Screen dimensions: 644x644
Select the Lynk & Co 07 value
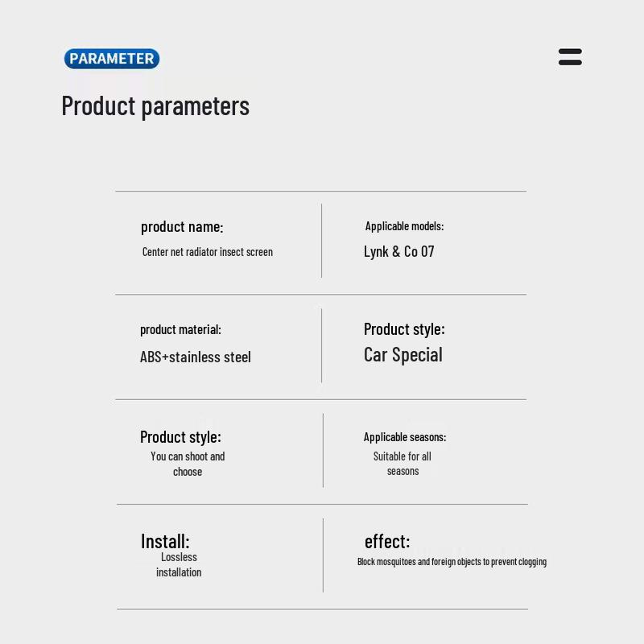click(399, 251)
